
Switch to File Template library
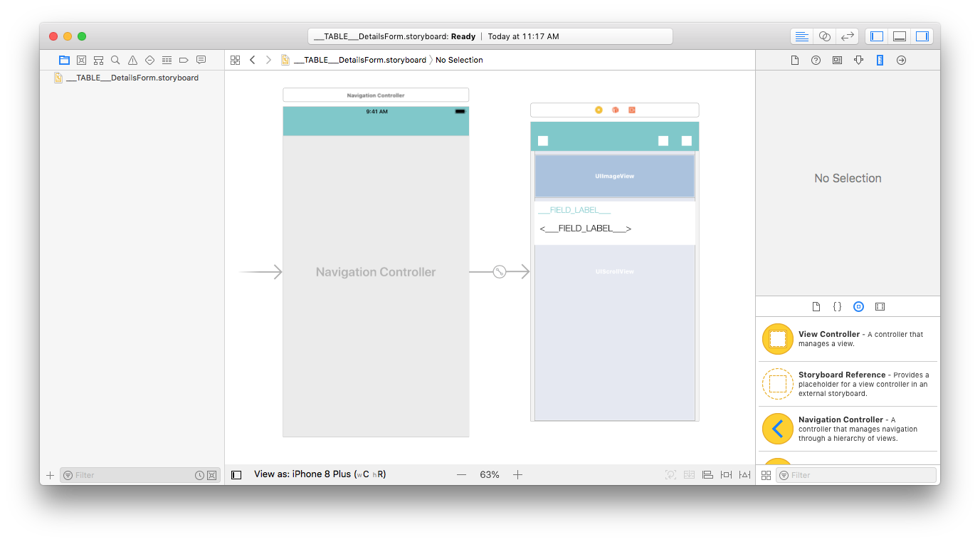pos(816,306)
